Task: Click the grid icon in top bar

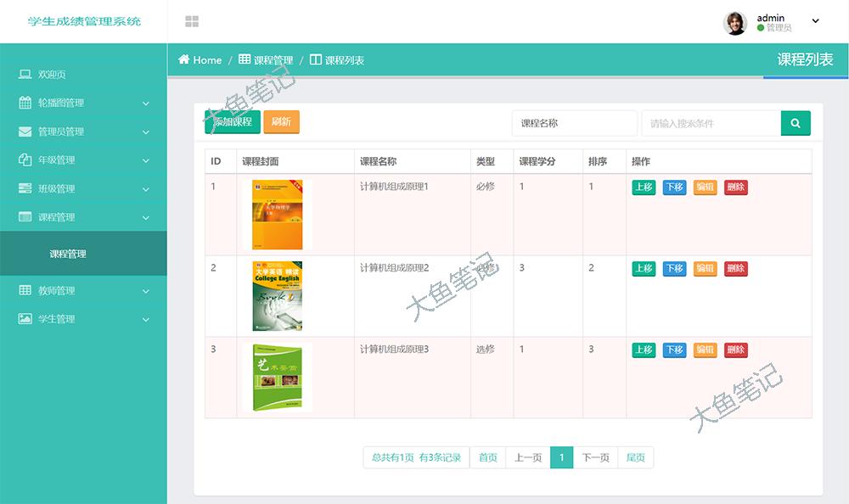Action: click(x=193, y=19)
